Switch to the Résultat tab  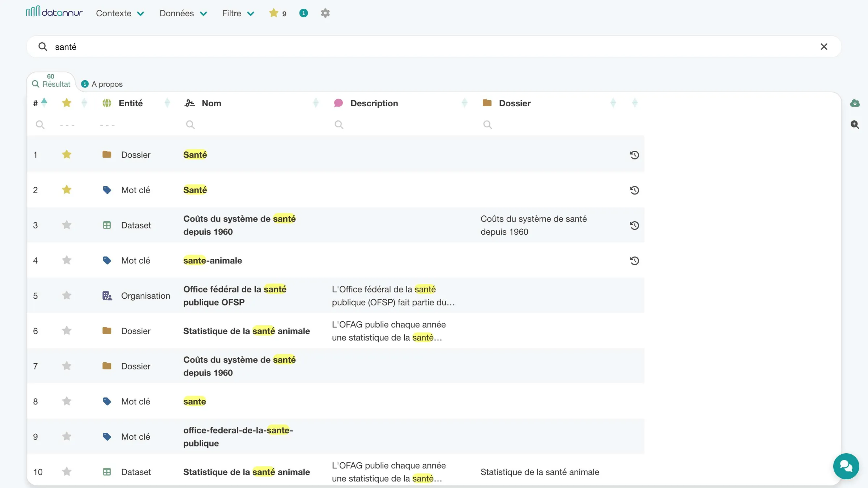[x=51, y=82]
